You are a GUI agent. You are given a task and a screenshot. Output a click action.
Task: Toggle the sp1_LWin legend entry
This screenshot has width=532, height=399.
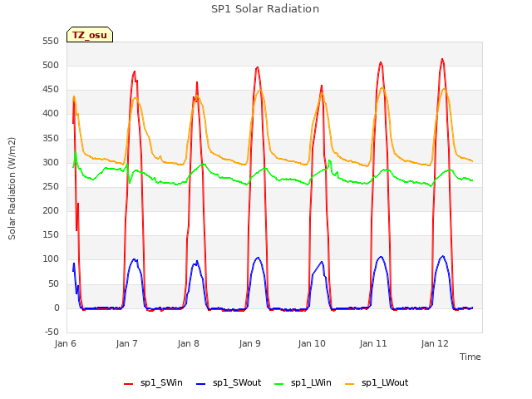coord(303,383)
